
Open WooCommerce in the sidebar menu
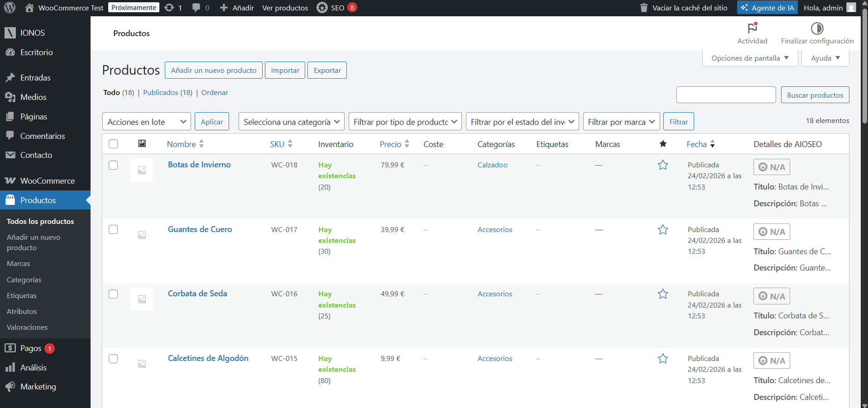[47, 181]
